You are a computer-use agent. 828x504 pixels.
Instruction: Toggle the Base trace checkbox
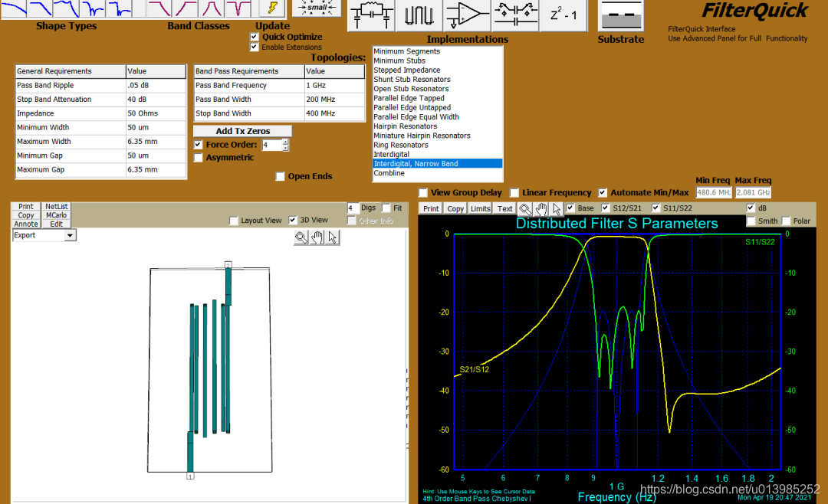tap(570, 208)
